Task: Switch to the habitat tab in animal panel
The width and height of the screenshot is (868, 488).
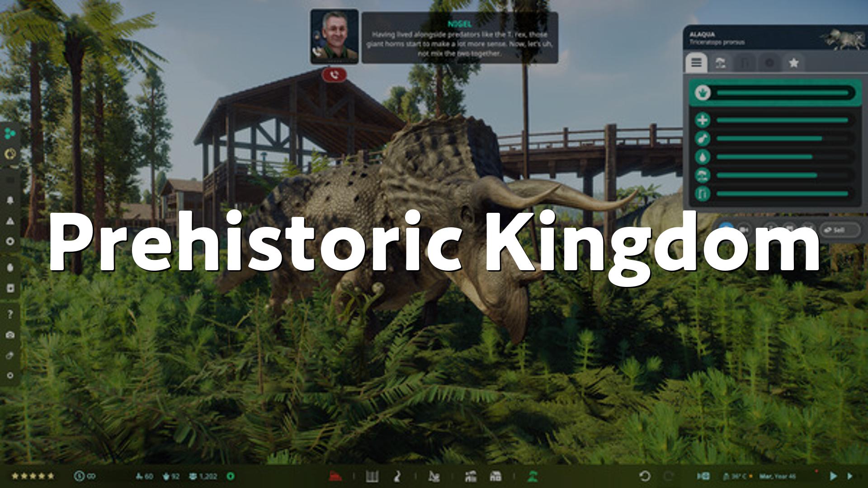Action: pos(721,63)
